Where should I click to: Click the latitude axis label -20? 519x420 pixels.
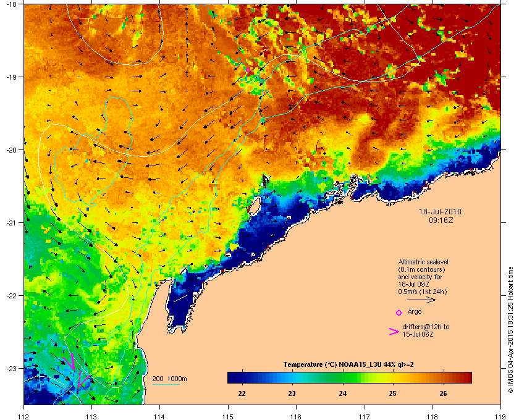click(11, 150)
